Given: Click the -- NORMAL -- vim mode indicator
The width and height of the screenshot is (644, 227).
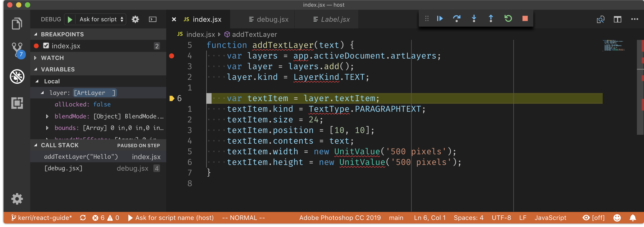Looking at the screenshot, I should [x=243, y=218].
